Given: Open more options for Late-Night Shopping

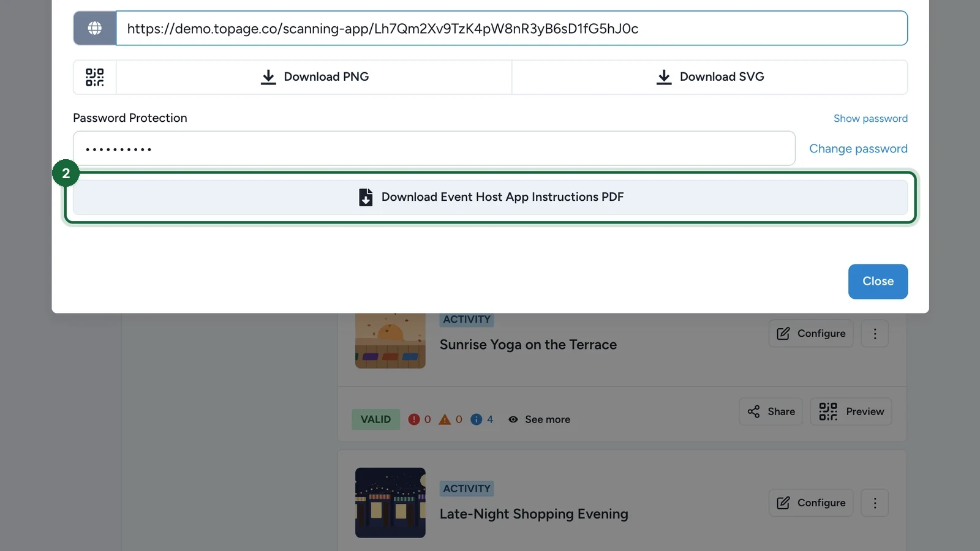Looking at the screenshot, I should pos(875,503).
